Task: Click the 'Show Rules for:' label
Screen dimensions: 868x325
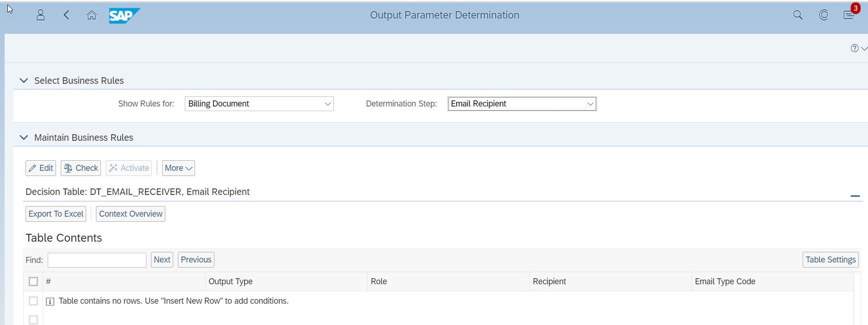Action: [x=146, y=104]
